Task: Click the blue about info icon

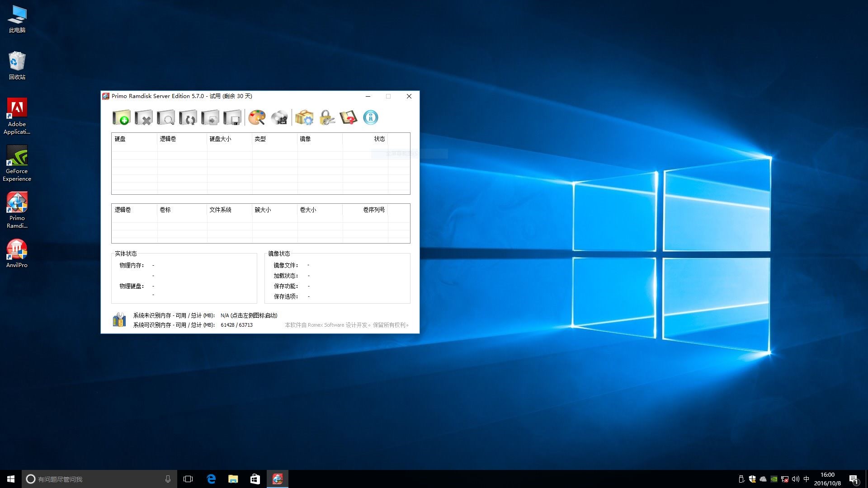Action: click(x=371, y=118)
